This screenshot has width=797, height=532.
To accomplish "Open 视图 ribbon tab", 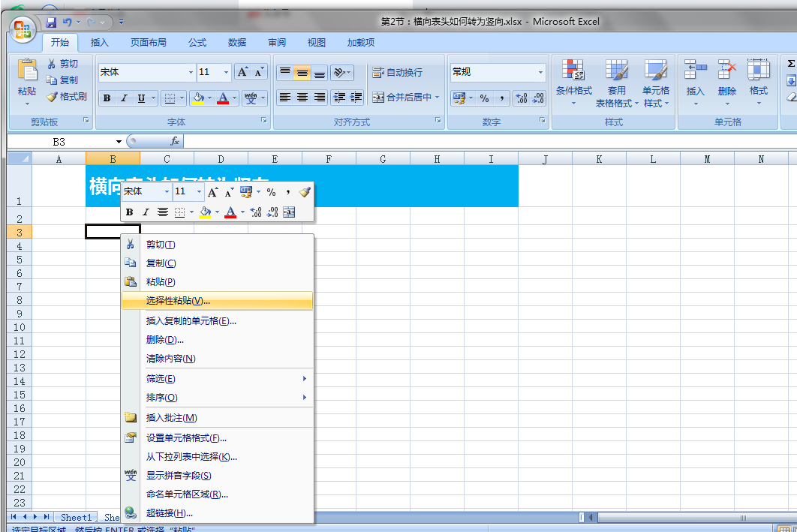I will 316,43.
